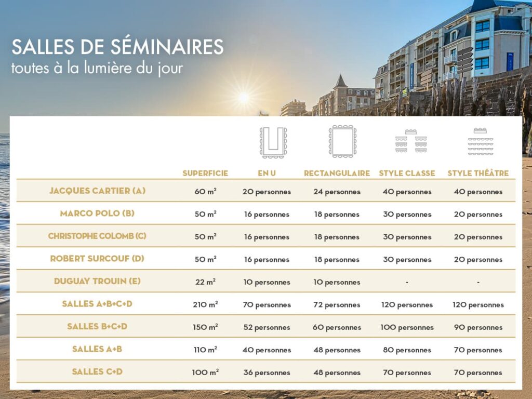Select the STYLE THÉÂTRE column header
The image size is (532, 399).
tap(478, 173)
